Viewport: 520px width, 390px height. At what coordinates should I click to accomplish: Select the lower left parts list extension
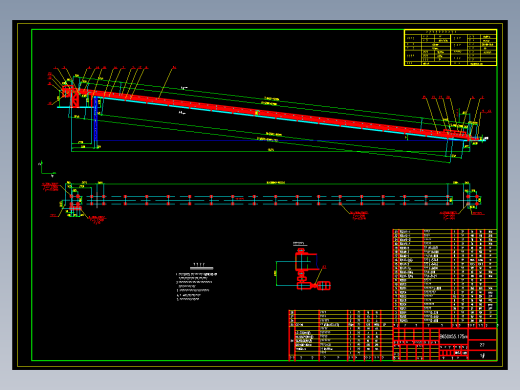(340, 335)
